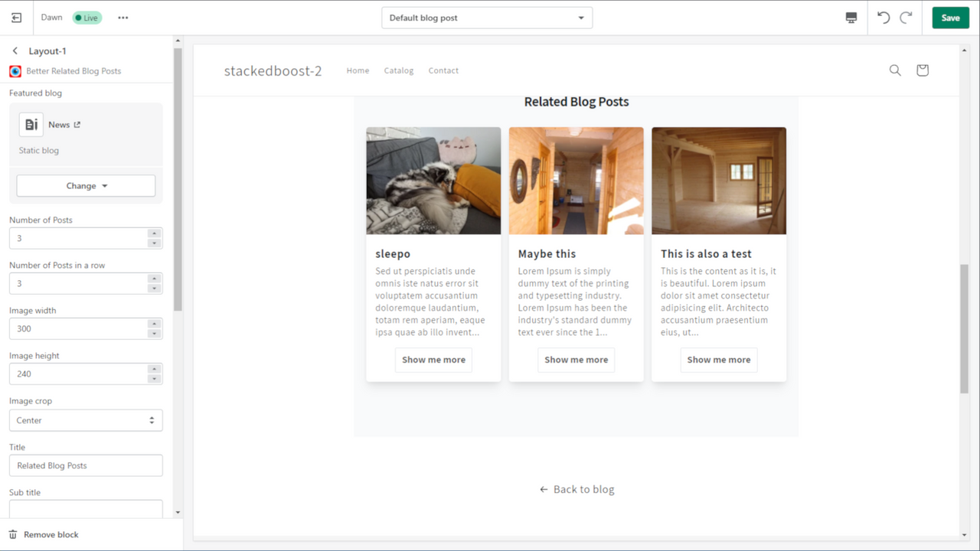Decrease the Image width value
This screenshot has height=551, width=980.
point(154,334)
